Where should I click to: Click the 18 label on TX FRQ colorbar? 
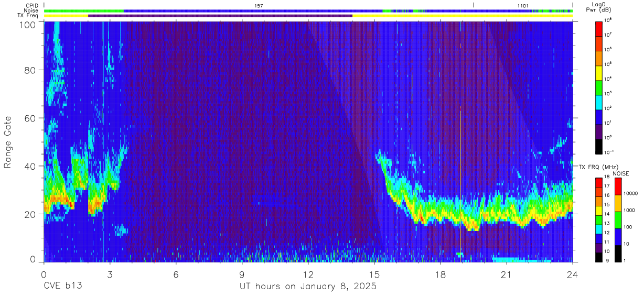pos(607,177)
